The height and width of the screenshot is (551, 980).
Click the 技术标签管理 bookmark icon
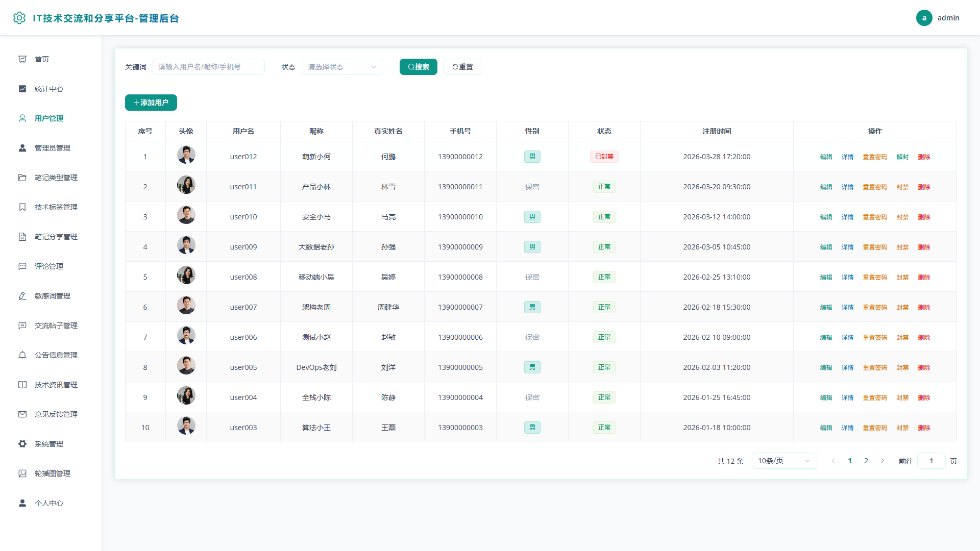point(22,207)
